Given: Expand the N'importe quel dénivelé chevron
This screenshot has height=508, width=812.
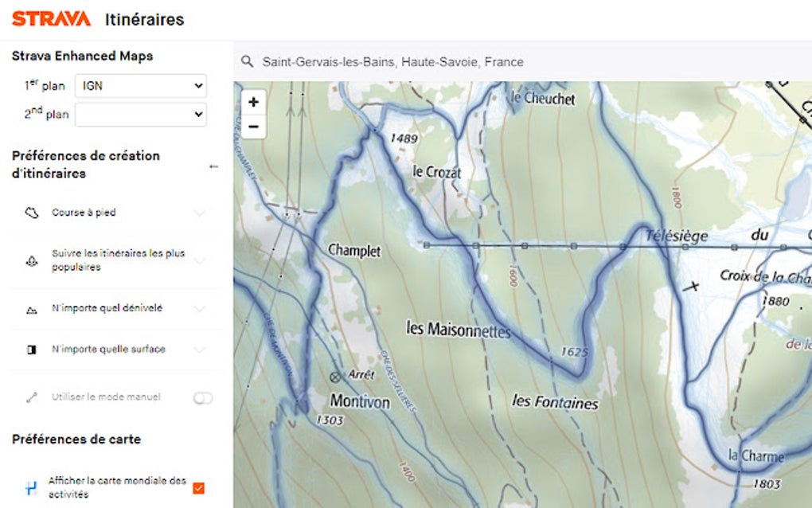Looking at the screenshot, I should (x=200, y=308).
